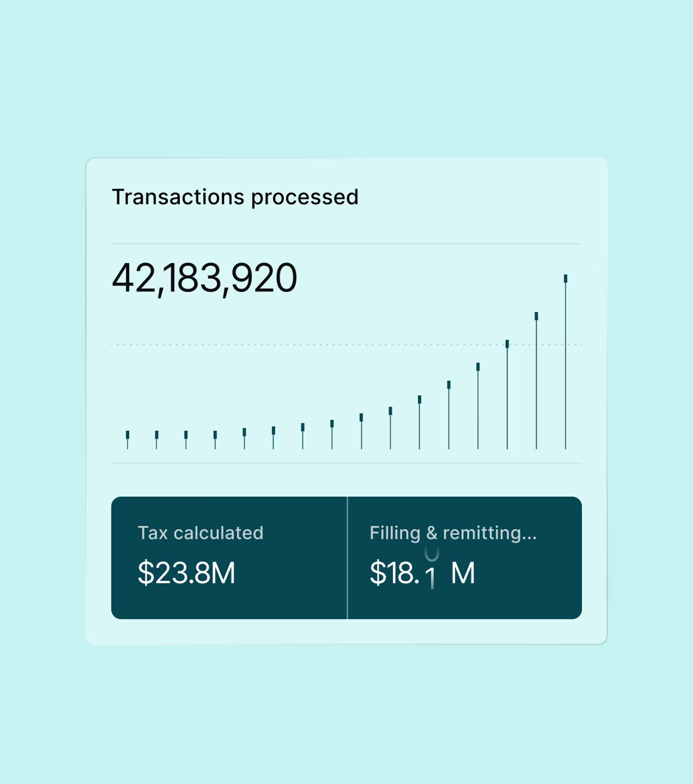The height and width of the screenshot is (784, 693).
Task: Click the fifth-tallest chart bar
Action: [x=449, y=415]
